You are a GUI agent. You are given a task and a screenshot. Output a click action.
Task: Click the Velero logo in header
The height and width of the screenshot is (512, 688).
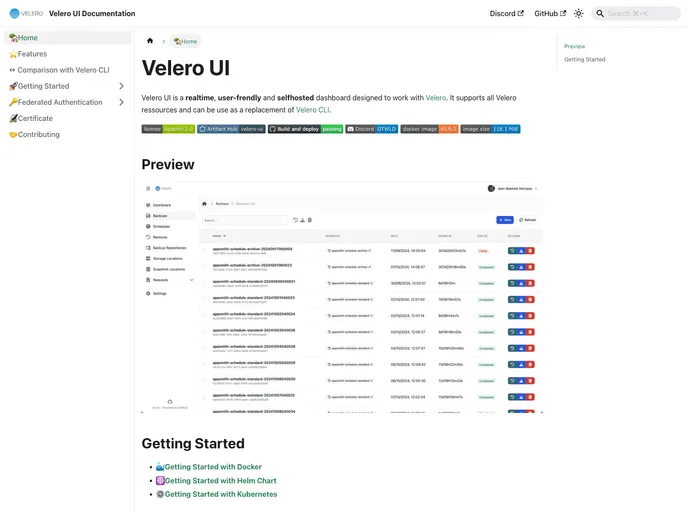(26, 14)
